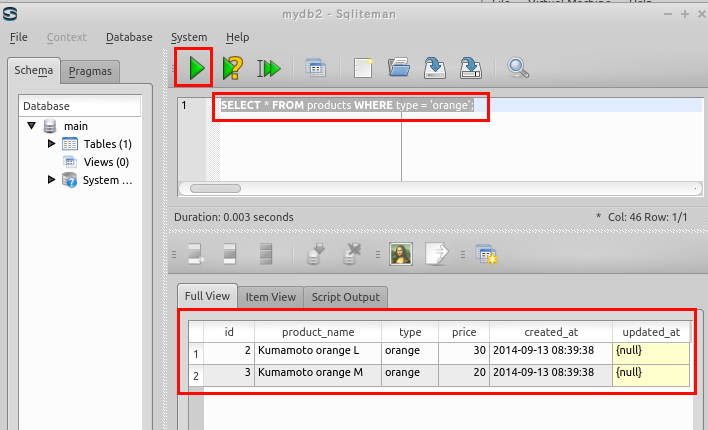Viewport: 708px width, 430px height.
Task: Click the updated_at column header
Action: (x=651, y=332)
